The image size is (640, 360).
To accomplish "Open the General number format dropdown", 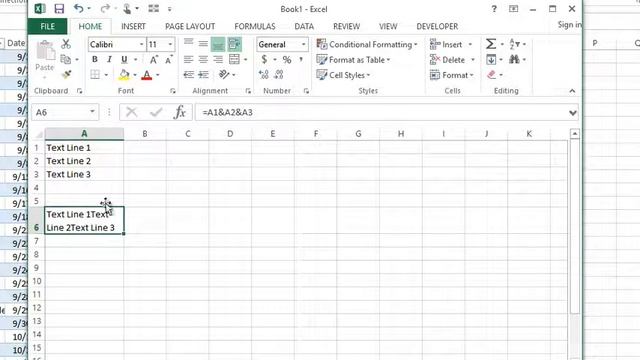I will point(303,44).
